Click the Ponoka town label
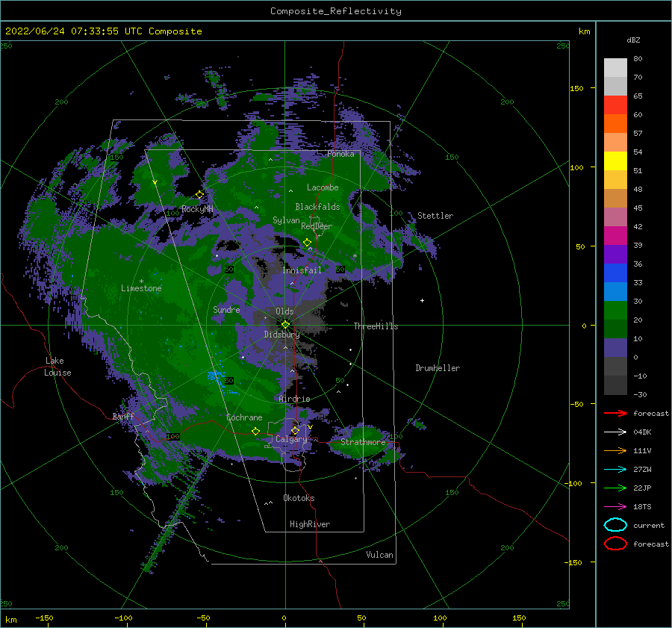 pos(340,154)
